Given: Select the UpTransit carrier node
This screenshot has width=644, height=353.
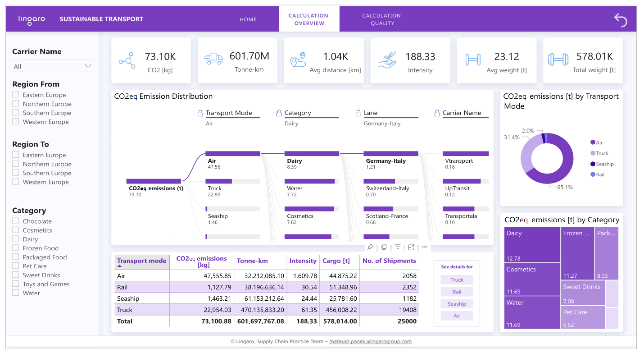Looking at the screenshot, I should tap(466, 188).
